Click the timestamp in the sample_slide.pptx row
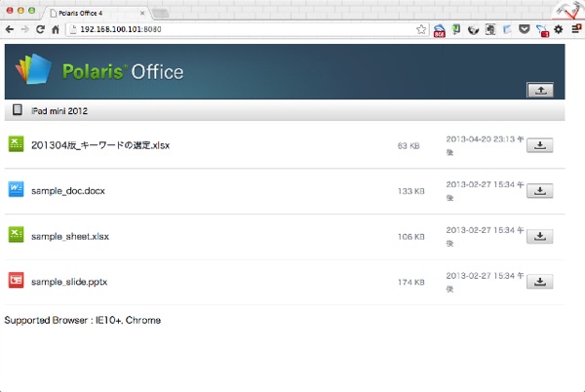 point(485,282)
